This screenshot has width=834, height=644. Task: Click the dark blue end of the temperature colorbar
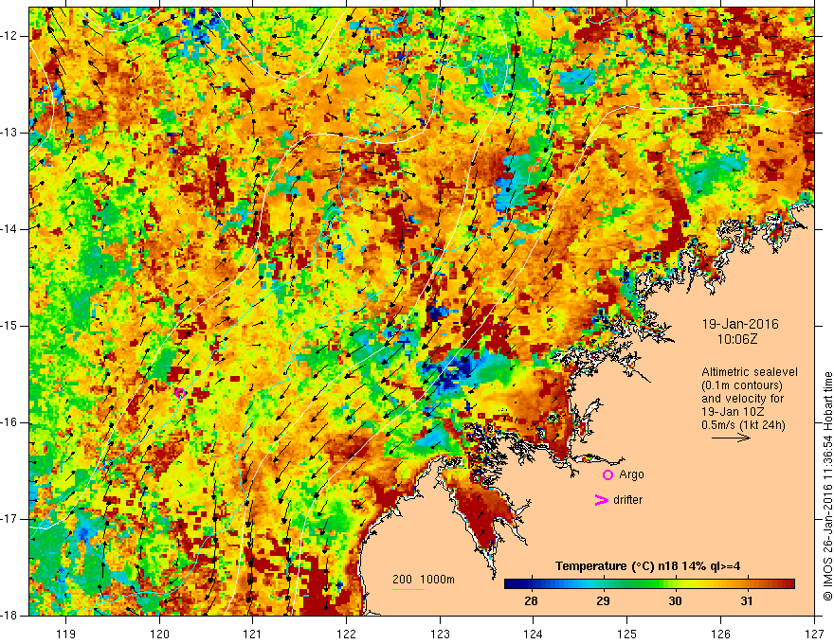(x=510, y=584)
